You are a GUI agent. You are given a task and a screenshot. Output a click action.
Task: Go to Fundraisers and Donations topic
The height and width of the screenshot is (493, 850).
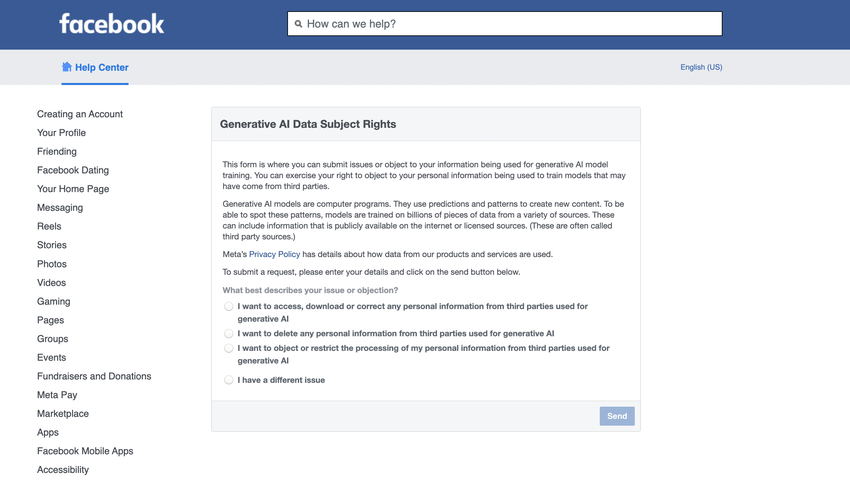point(94,376)
